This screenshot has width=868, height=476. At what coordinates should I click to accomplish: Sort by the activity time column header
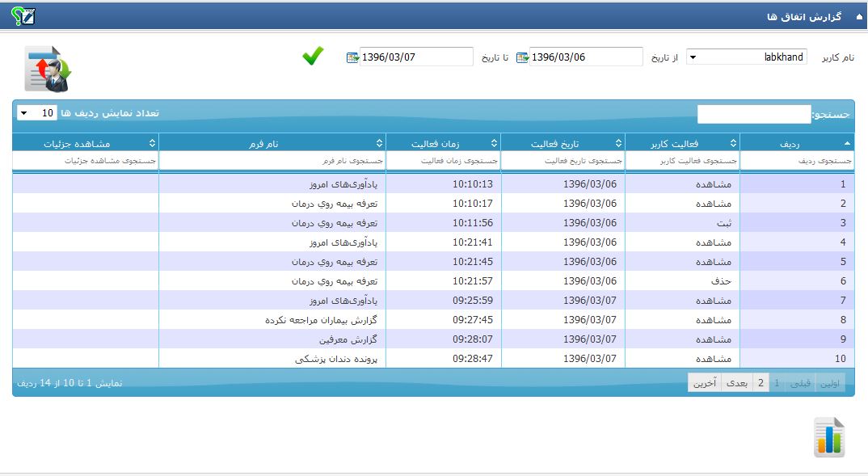click(443, 143)
